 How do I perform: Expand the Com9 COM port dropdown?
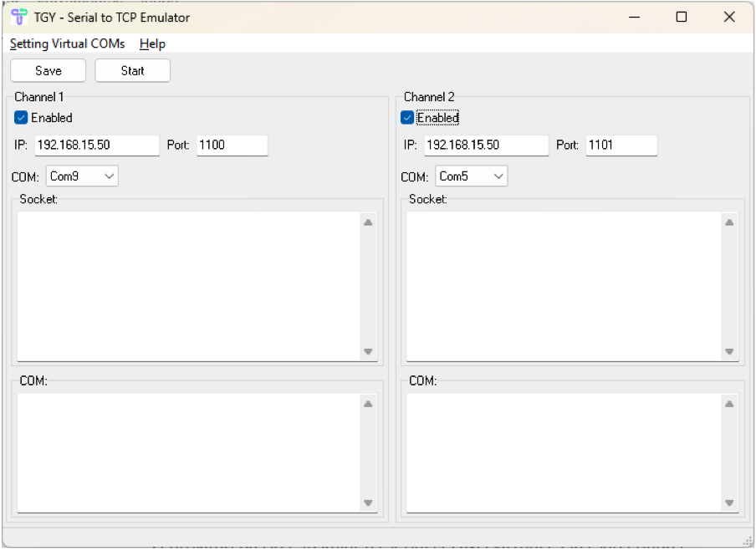pos(82,176)
